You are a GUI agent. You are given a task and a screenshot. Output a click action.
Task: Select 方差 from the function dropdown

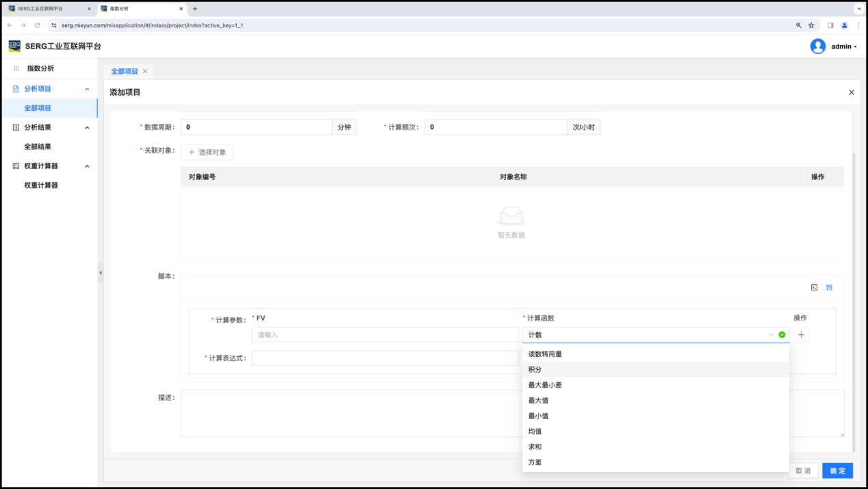(x=535, y=462)
